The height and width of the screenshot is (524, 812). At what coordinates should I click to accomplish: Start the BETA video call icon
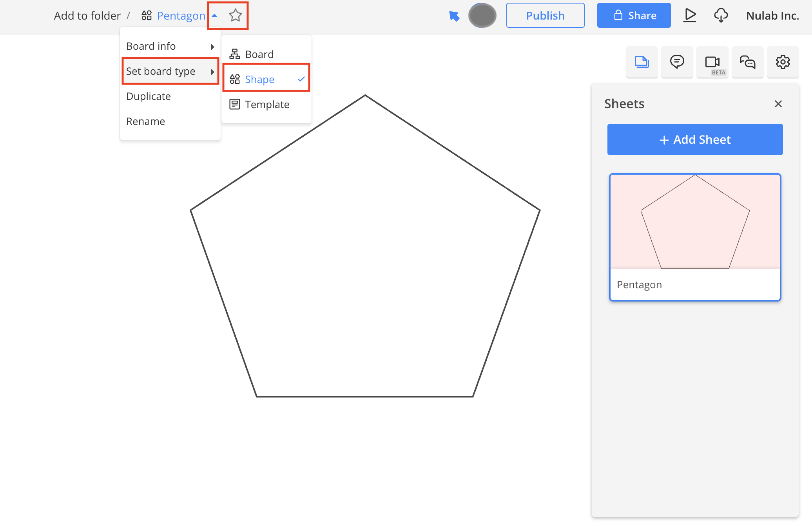[x=712, y=62]
